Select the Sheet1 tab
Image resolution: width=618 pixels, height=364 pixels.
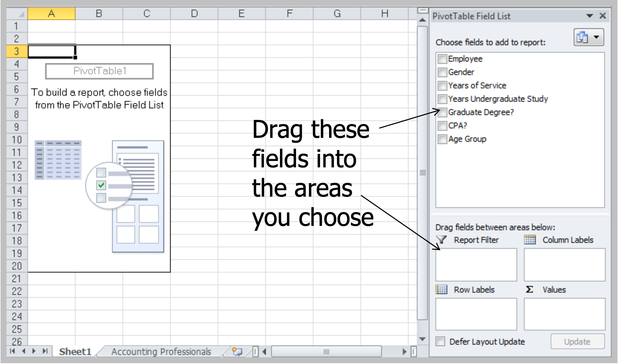tap(75, 352)
